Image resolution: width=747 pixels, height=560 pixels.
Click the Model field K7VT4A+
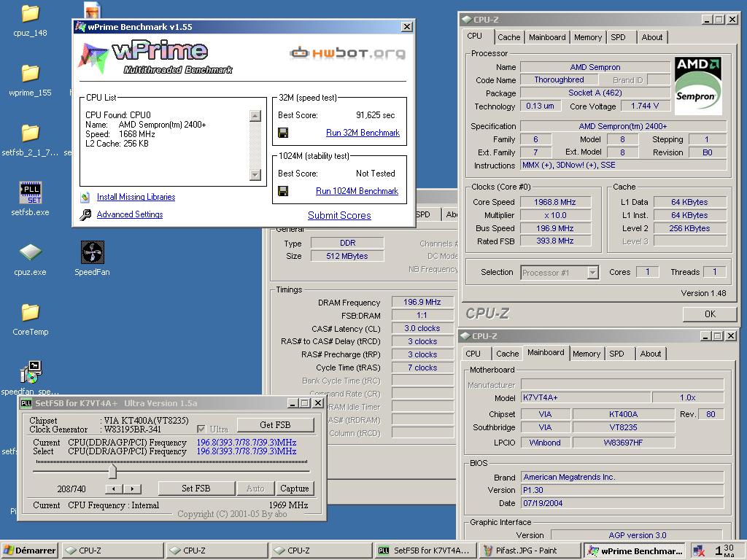586,397
